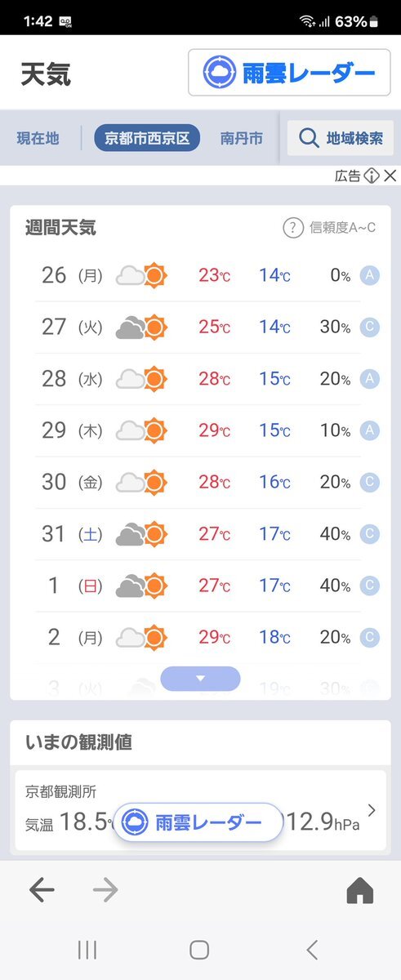Open the browser home icon
401x980 pixels.
pyautogui.click(x=359, y=891)
